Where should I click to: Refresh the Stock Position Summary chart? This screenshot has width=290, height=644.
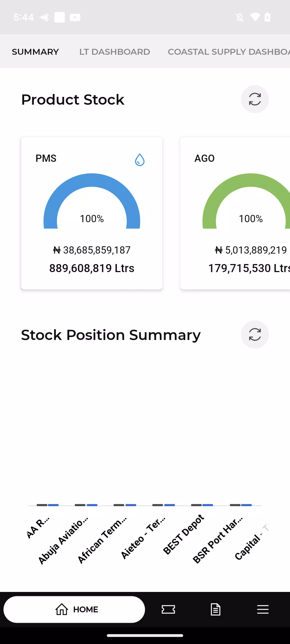[x=255, y=334]
